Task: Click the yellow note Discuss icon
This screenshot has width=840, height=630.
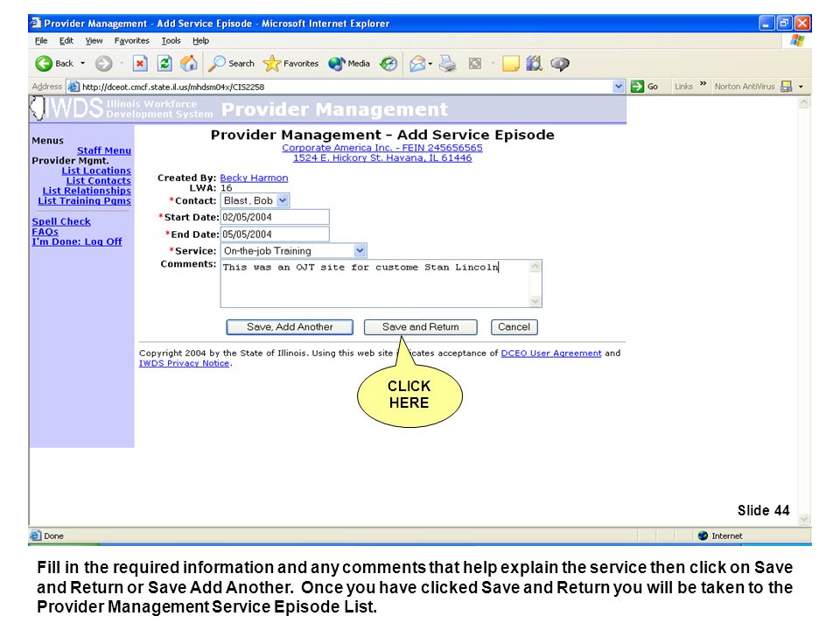Action: pos(510,64)
